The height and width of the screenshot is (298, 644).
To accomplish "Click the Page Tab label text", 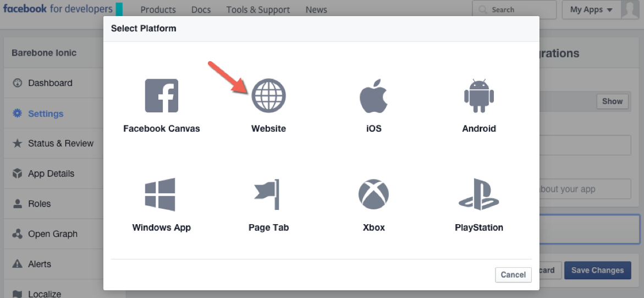I will pos(268,227).
